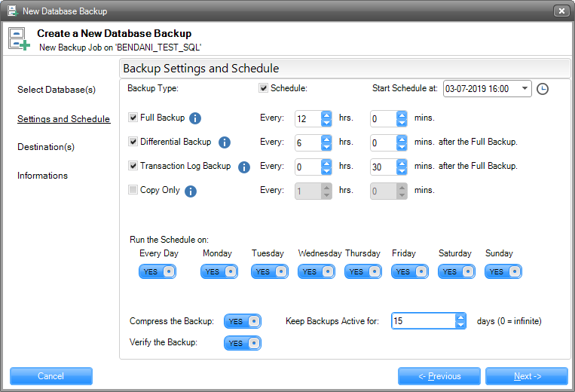Go to Select Database(s) step
This screenshot has width=575, height=392.
tap(57, 90)
